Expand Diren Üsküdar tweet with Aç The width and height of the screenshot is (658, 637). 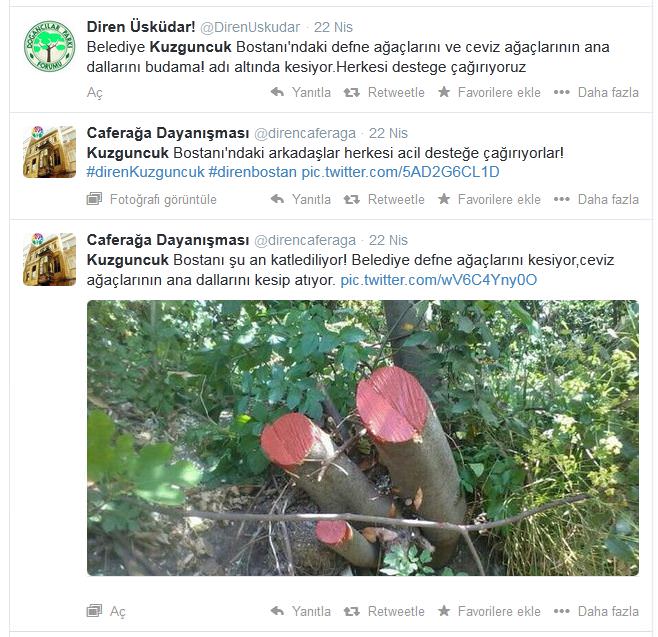(x=95, y=92)
